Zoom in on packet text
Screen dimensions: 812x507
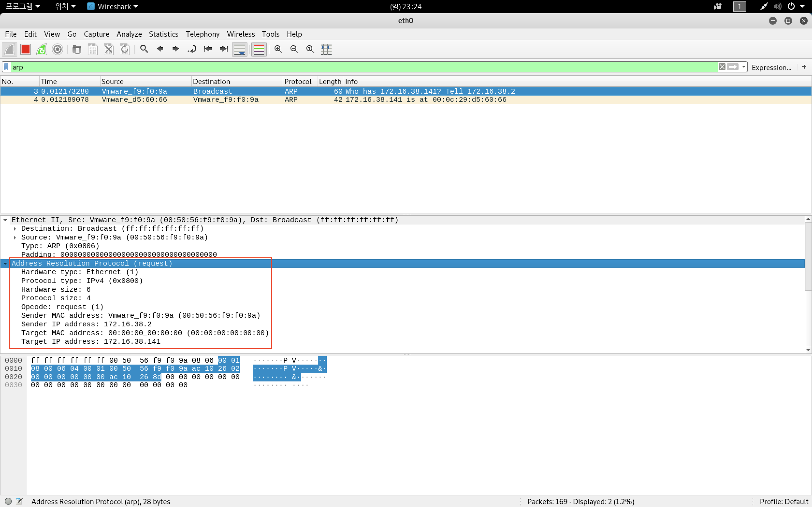point(278,49)
